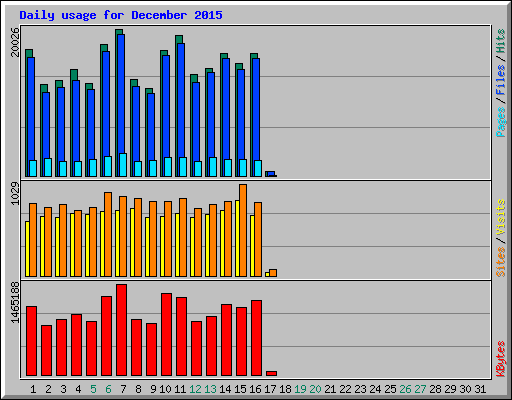Click the '20026' axis value
This screenshot has height=400, width=512.
click(15, 42)
